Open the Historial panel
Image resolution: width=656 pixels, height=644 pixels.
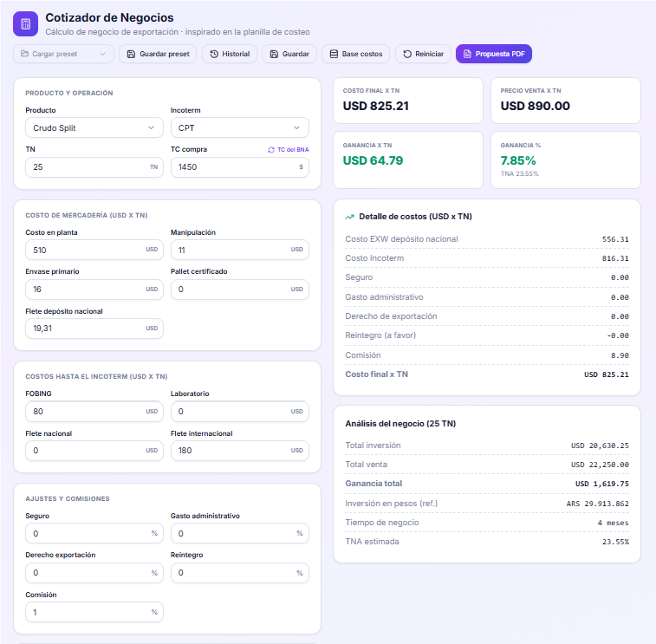point(230,54)
